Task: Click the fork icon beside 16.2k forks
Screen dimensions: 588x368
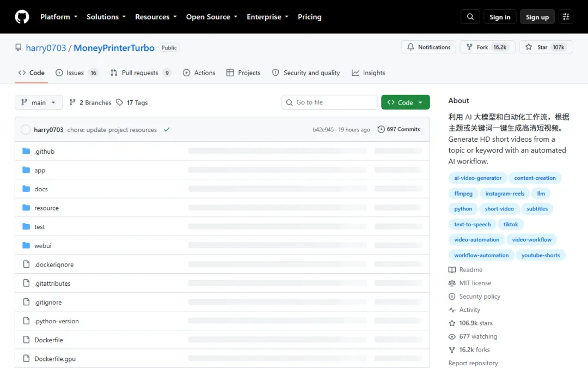Action: [452, 350]
